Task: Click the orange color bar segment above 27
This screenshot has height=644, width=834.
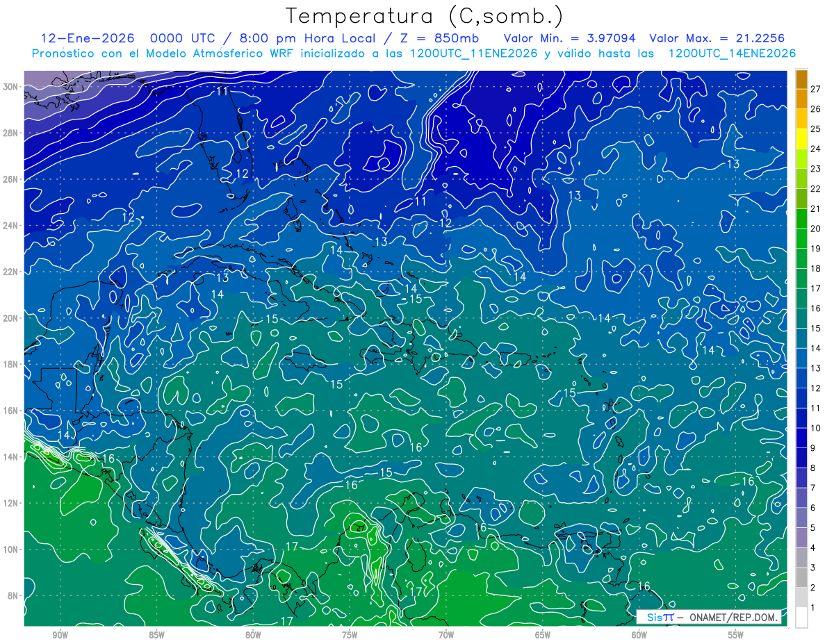Action: point(801,79)
